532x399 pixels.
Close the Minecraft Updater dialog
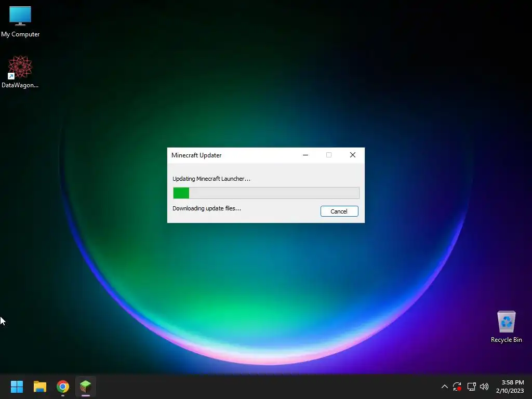pyautogui.click(x=353, y=155)
